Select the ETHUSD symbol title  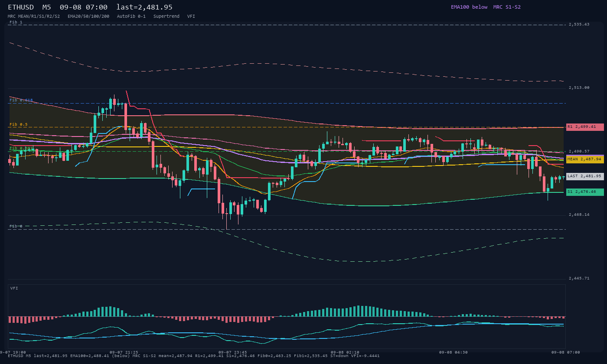(x=21, y=7)
